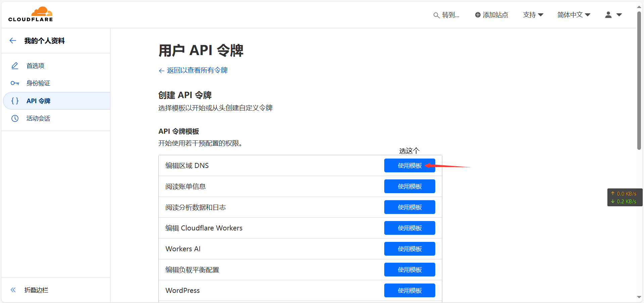This screenshot has width=644, height=303.
Task: Click the API 令牌模板 section title
Action: coord(179,131)
